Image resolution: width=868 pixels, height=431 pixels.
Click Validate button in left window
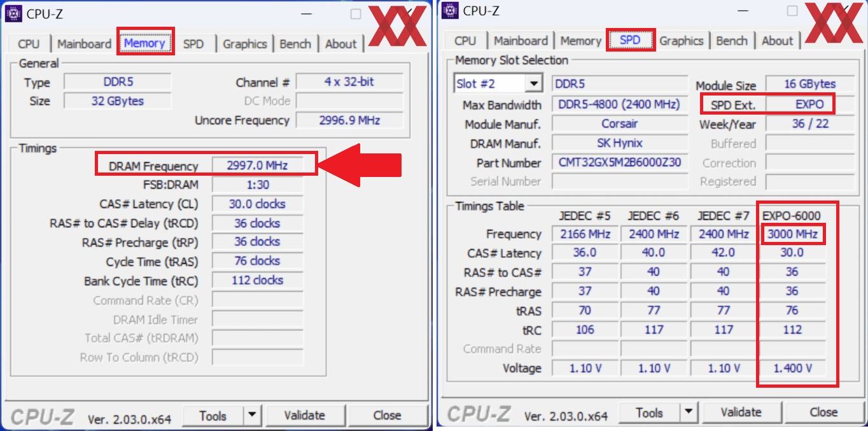[x=304, y=416]
